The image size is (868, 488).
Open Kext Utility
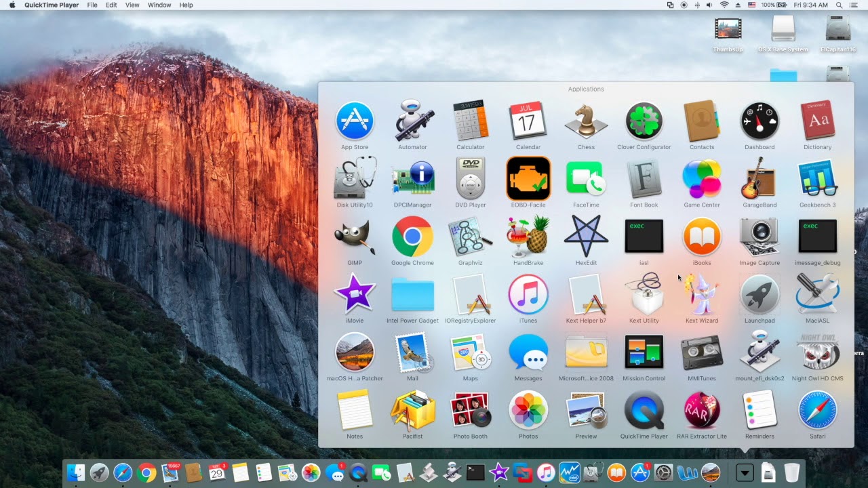point(644,294)
